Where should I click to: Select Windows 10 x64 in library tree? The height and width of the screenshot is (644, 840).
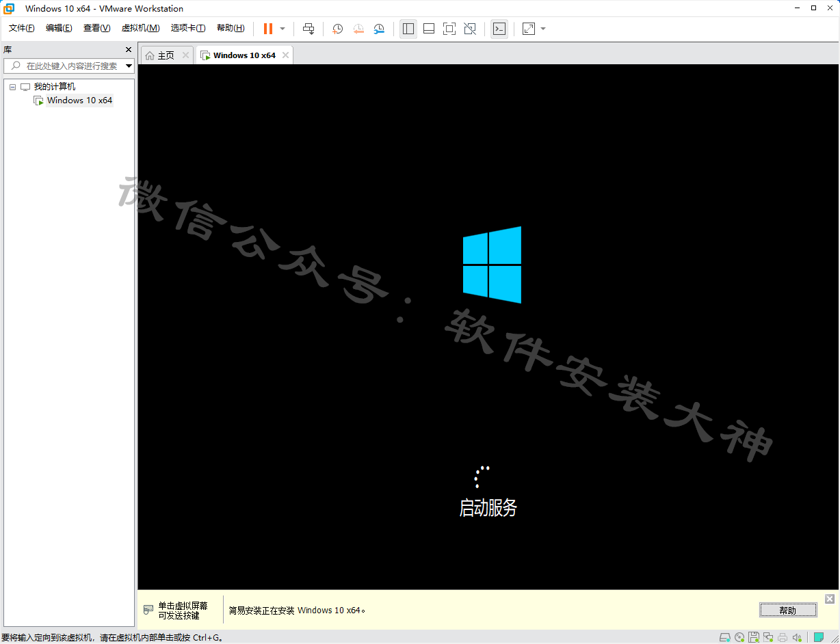point(79,100)
